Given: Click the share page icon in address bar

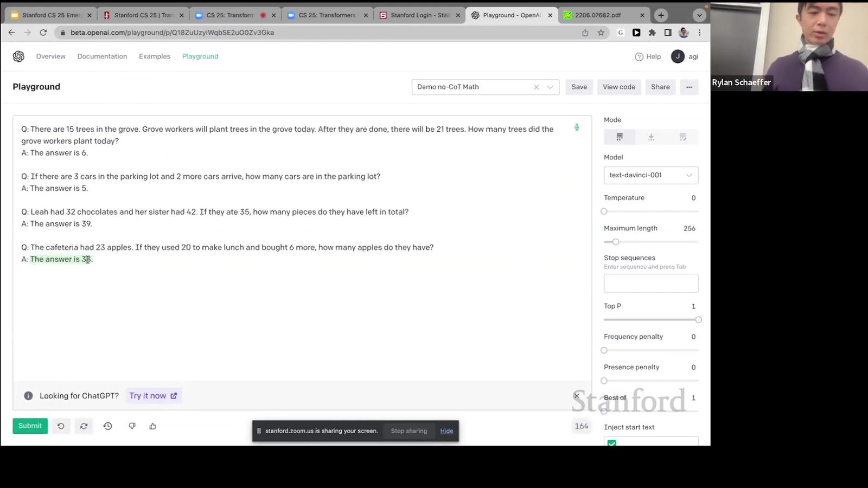Looking at the screenshot, I should 585,33.
